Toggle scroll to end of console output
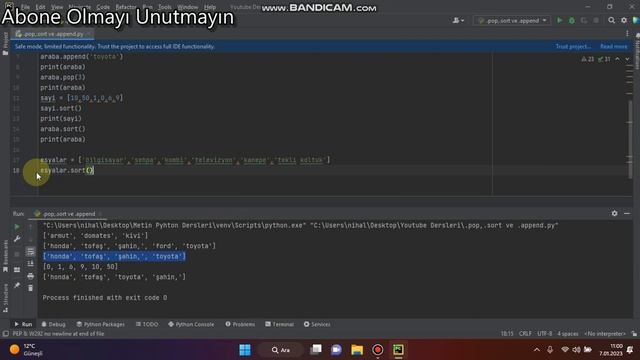Image resolution: width=640 pixels, height=360 pixels. (31, 264)
